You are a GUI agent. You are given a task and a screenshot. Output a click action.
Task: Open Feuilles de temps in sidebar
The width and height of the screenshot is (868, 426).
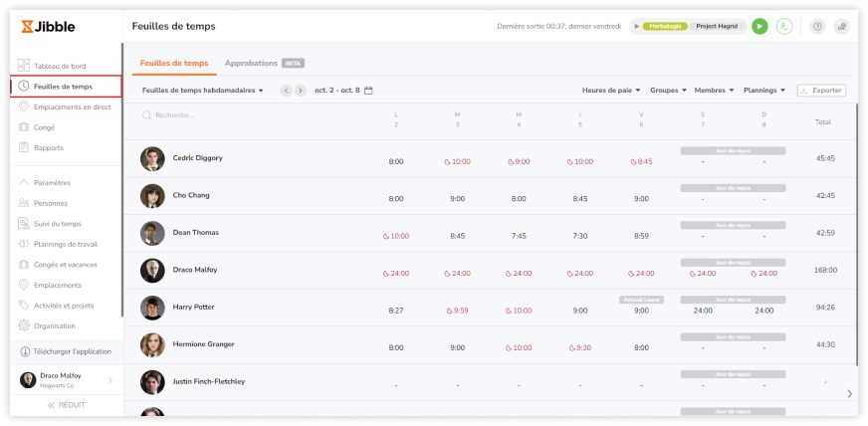pyautogui.click(x=66, y=87)
